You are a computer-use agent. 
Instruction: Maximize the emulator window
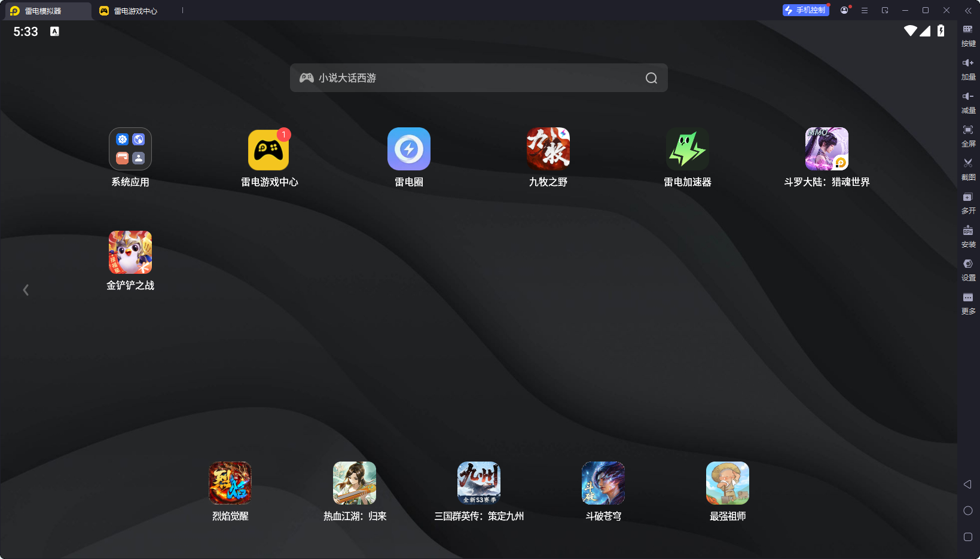(926, 10)
